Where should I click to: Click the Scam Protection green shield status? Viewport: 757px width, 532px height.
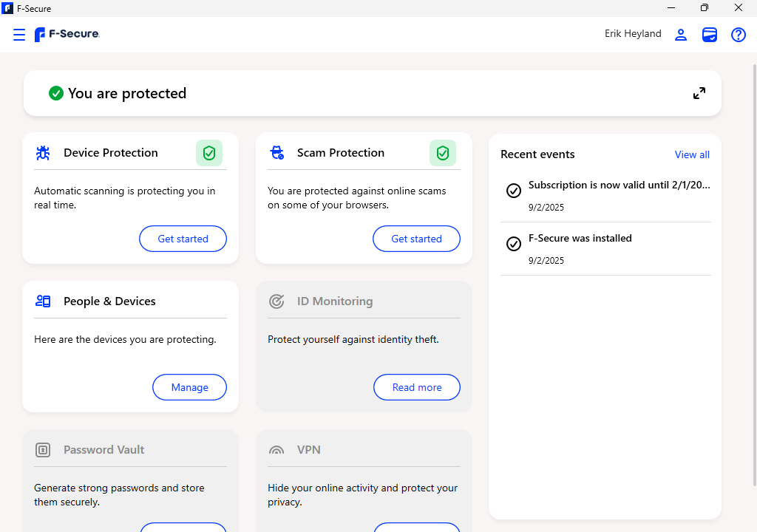pyautogui.click(x=443, y=153)
